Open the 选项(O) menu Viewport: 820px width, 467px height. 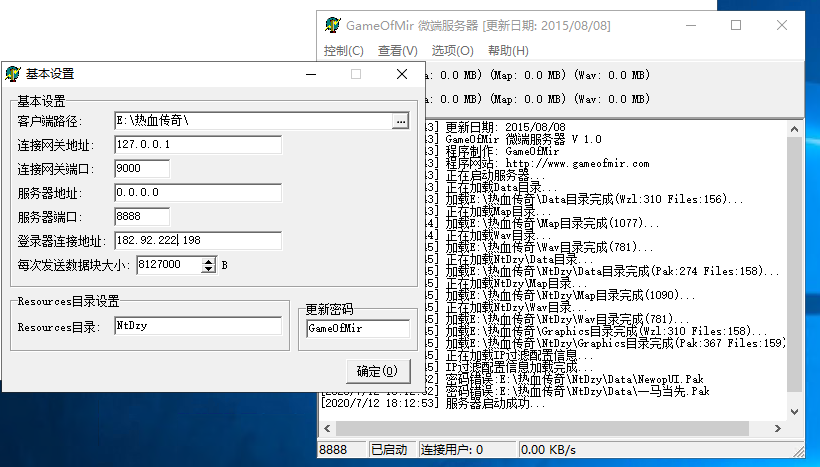point(452,51)
